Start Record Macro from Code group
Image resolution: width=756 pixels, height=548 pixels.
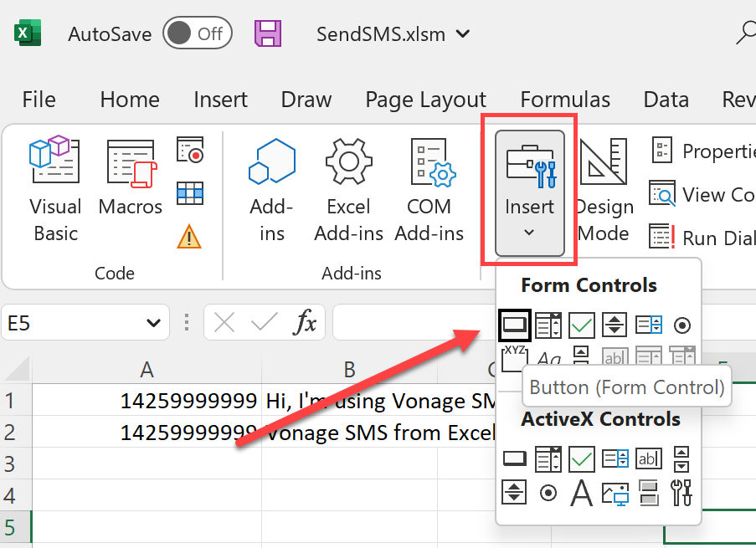tap(190, 150)
